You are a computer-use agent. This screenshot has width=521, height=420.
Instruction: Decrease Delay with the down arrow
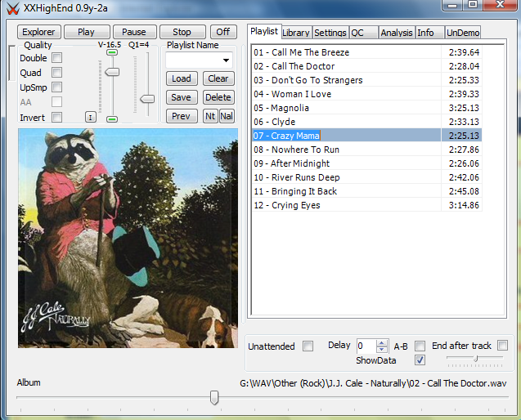click(x=382, y=349)
